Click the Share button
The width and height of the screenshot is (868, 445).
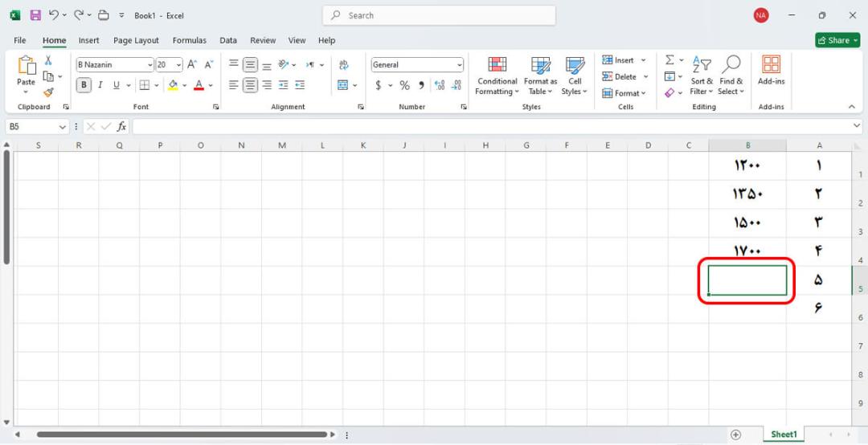tap(837, 40)
